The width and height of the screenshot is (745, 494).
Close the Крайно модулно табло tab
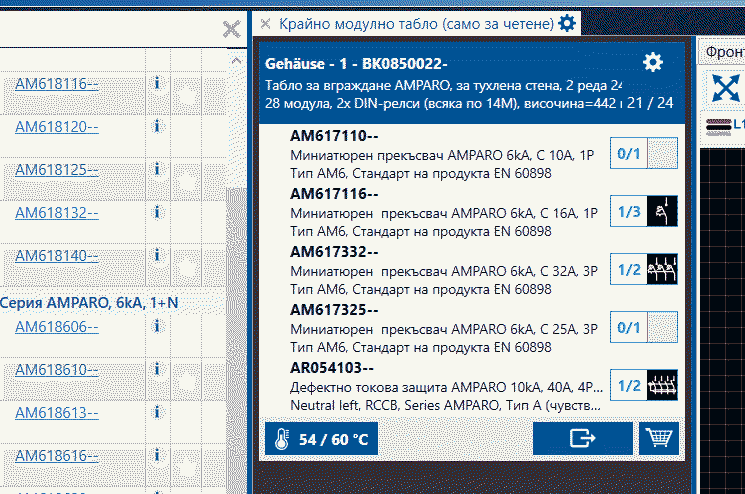[x=266, y=23]
